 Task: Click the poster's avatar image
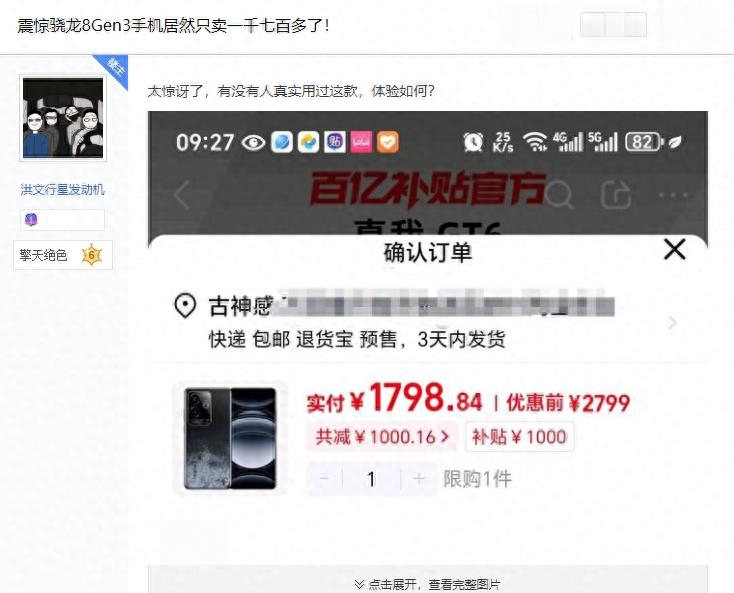[63, 118]
